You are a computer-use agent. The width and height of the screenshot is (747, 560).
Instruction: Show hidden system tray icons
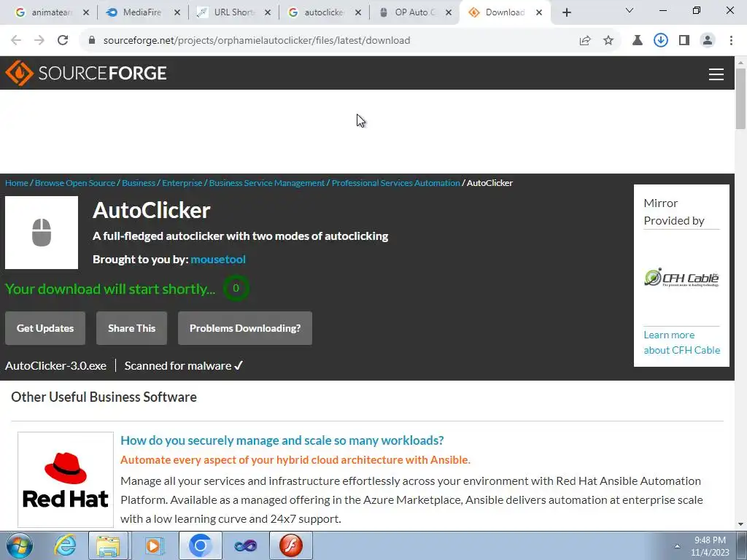coord(677,546)
